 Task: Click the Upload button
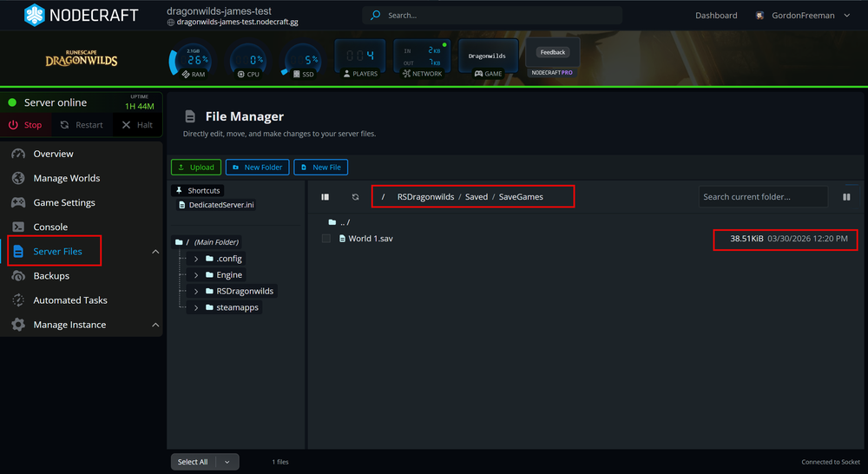coord(196,168)
